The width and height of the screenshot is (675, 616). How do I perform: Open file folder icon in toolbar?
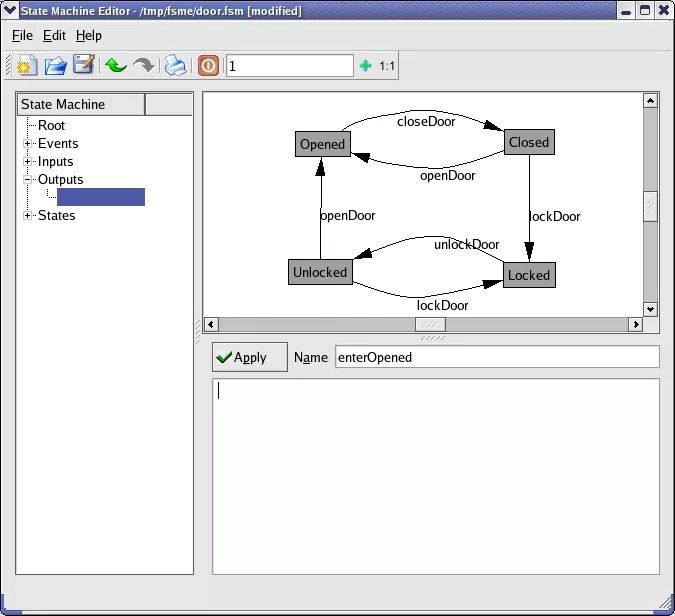(56, 66)
